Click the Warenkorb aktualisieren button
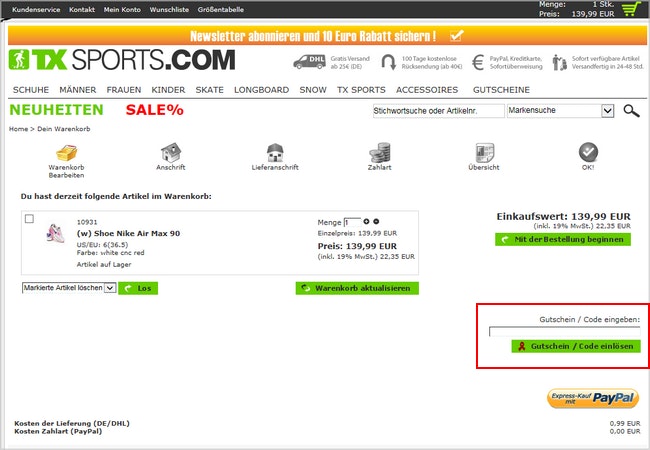650x450 pixels. click(357, 288)
